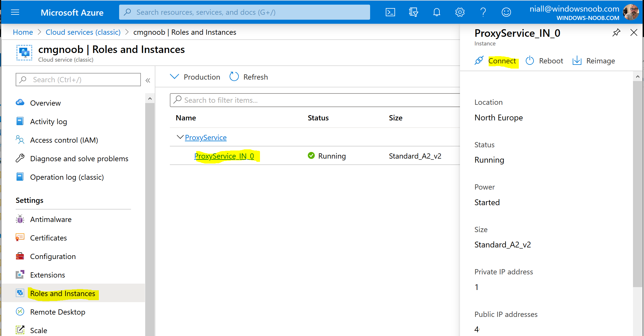
Task: Open Configuration settings
Action: 53,256
